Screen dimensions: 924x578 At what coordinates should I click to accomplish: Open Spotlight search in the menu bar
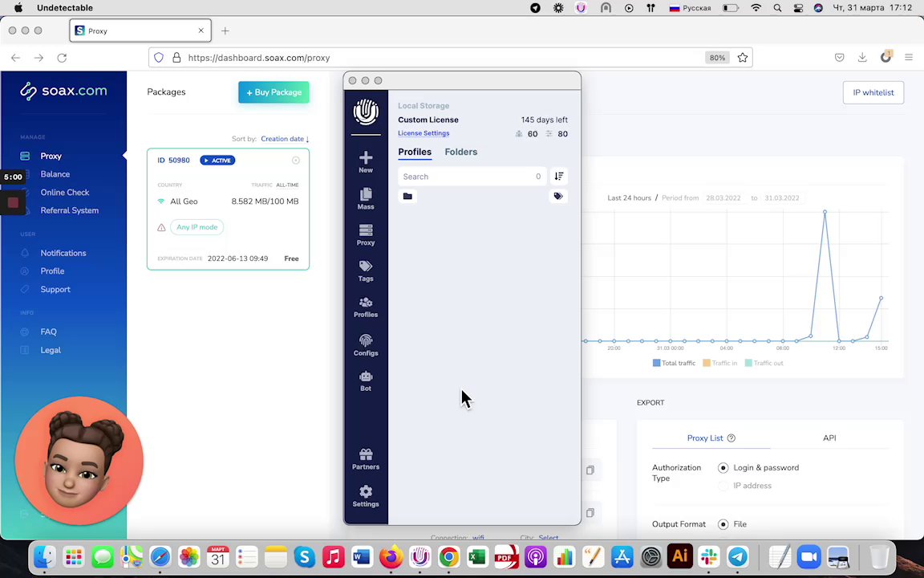click(x=777, y=8)
